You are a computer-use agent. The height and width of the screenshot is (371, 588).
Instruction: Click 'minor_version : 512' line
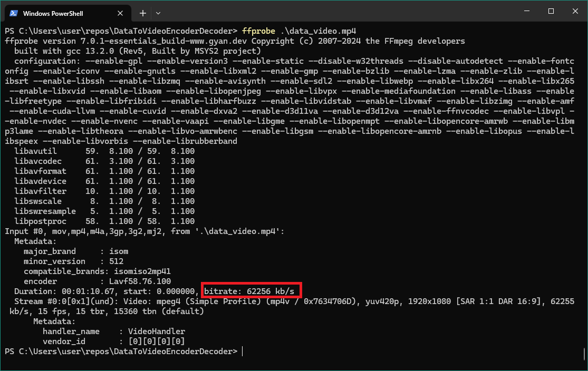(x=73, y=261)
